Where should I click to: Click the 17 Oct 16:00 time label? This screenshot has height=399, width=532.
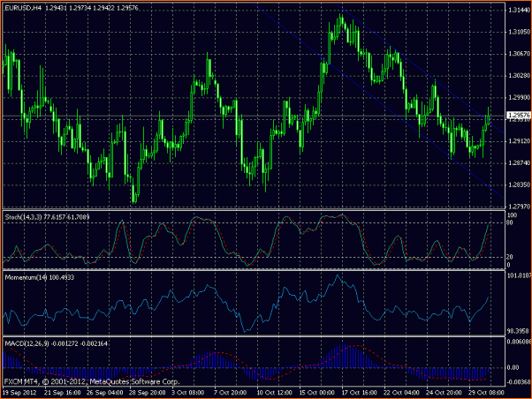(x=359, y=393)
